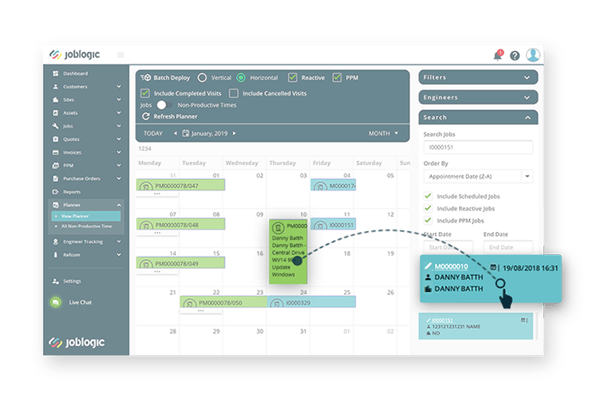Uncheck the Reactive checkbox

point(292,77)
